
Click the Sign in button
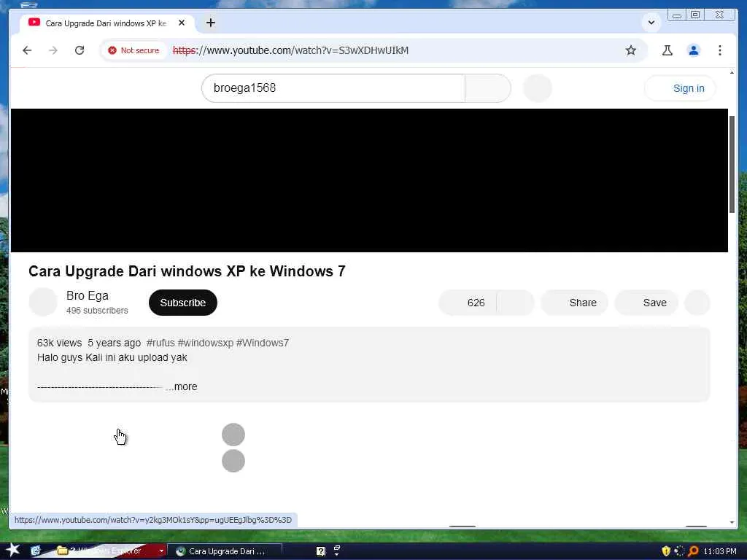(680, 88)
